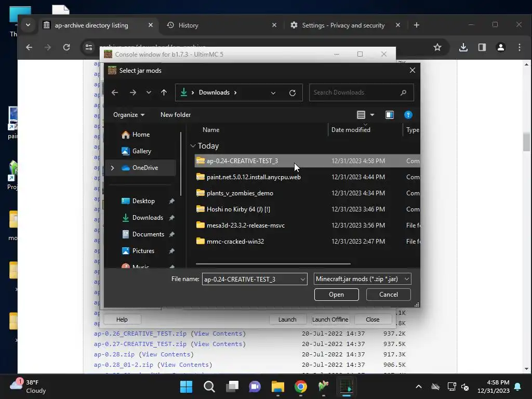Click Help in UltimMC console window
The height and width of the screenshot is (399, 532).
(x=122, y=320)
